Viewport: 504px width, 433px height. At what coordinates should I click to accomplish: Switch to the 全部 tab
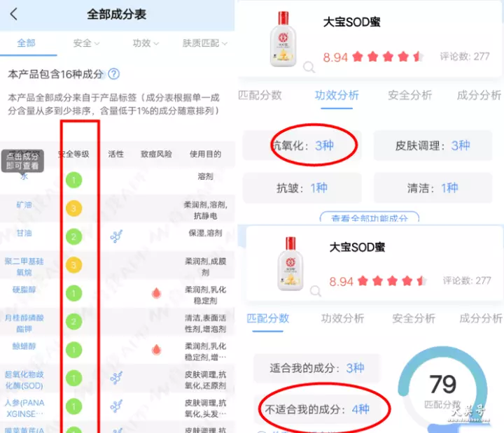tap(27, 43)
